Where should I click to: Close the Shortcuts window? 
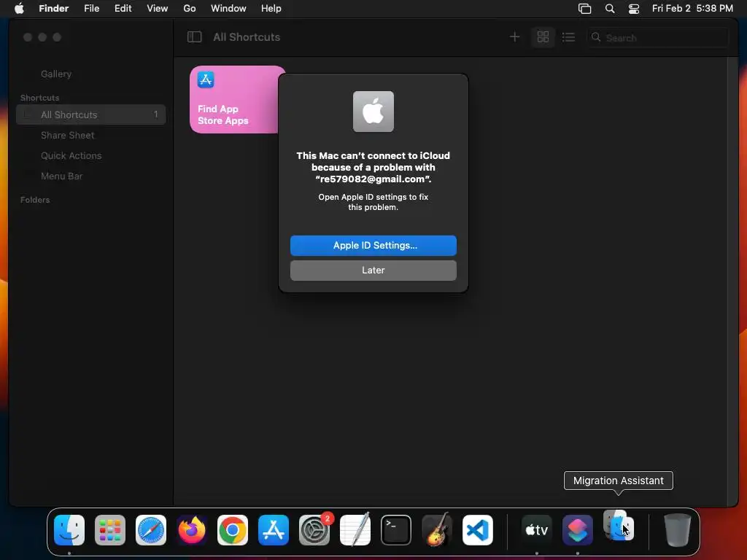(x=28, y=37)
